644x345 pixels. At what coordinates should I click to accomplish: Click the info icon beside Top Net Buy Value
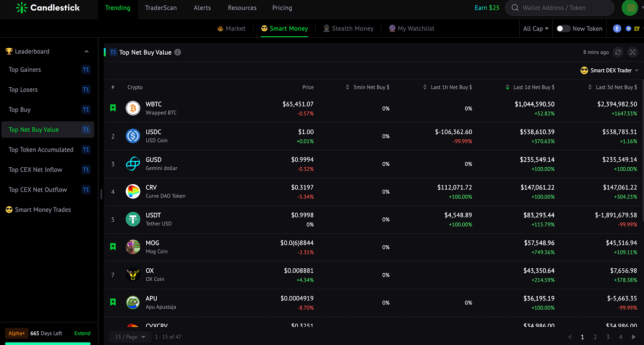click(x=178, y=52)
